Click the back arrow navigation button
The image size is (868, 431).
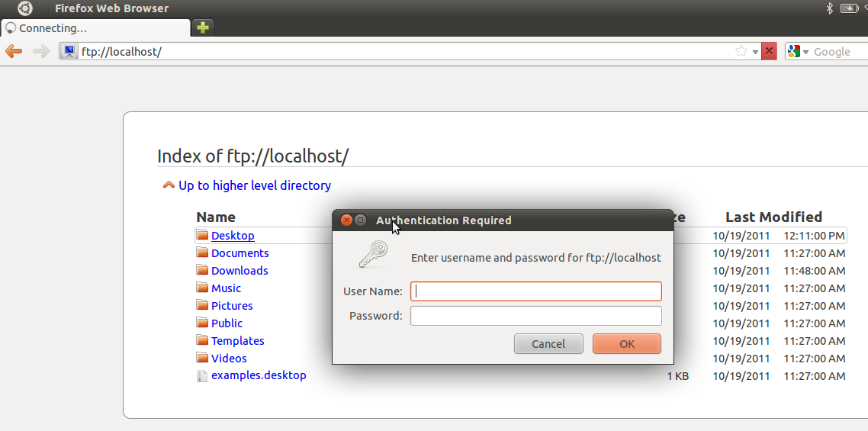(x=14, y=52)
